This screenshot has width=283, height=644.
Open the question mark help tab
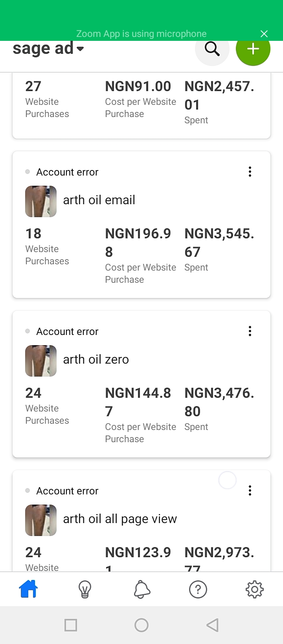pos(198,589)
